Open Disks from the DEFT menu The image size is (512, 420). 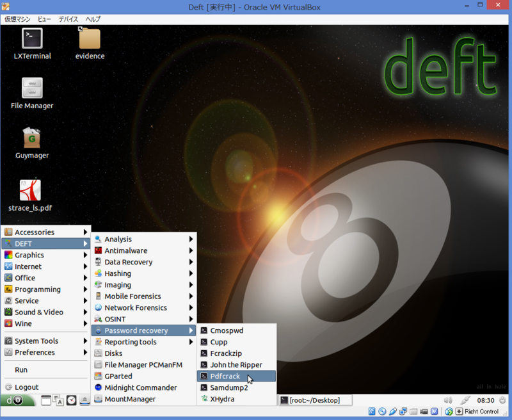coord(143,353)
